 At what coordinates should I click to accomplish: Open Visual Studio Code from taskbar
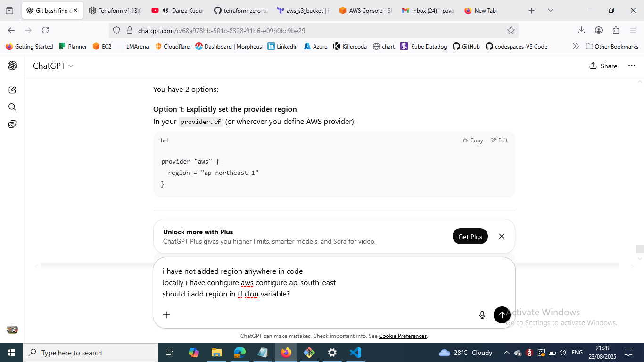[355, 353]
